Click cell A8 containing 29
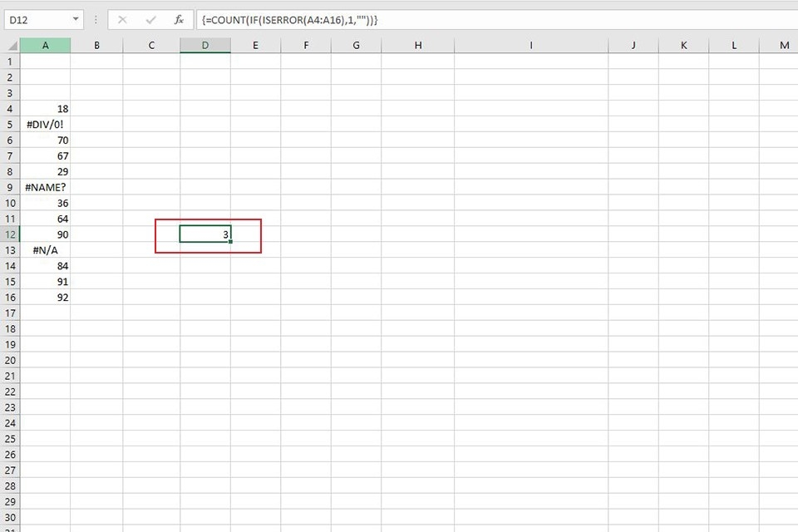This screenshot has height=532, width=798. [45, 171]
